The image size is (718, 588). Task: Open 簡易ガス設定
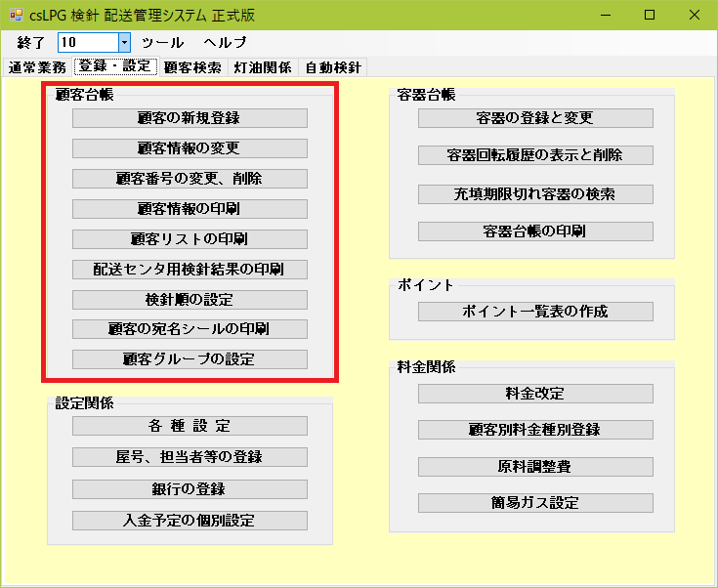535,503
